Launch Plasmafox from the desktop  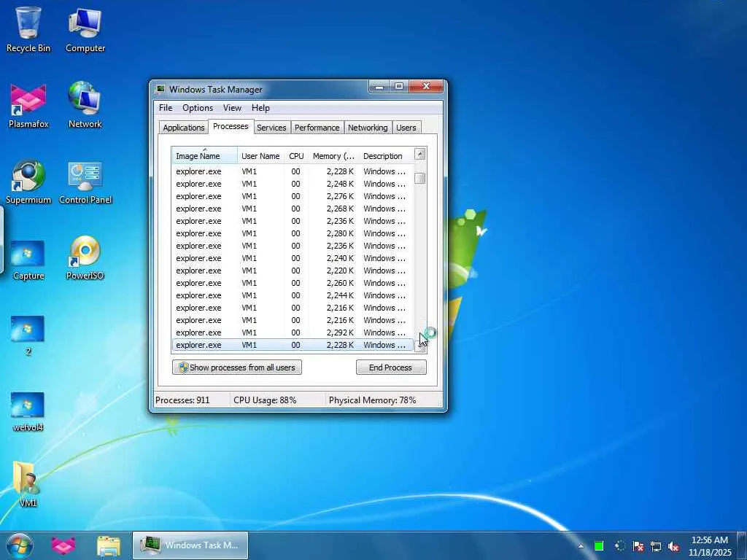click(x=28, y=105)
